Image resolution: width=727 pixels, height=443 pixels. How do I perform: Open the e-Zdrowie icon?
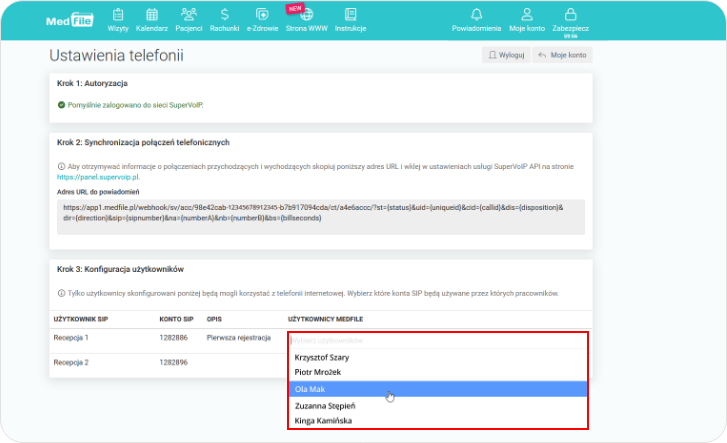[x=261, y=16]
